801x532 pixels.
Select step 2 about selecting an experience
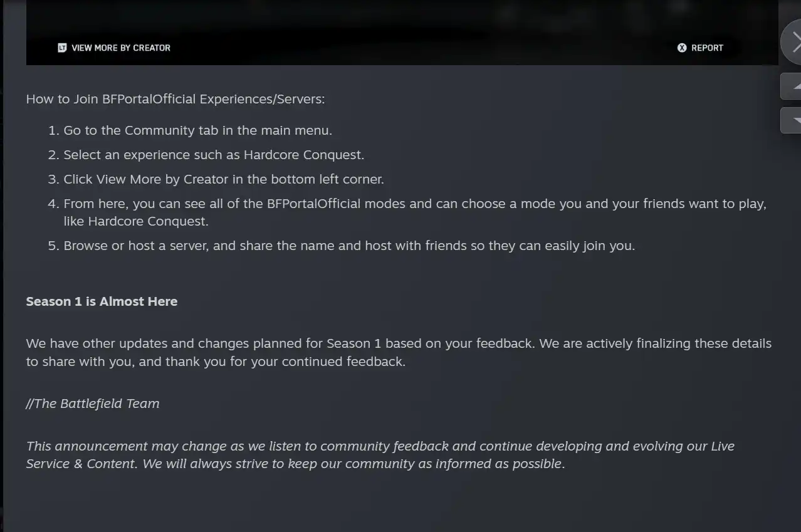(213, 155)
